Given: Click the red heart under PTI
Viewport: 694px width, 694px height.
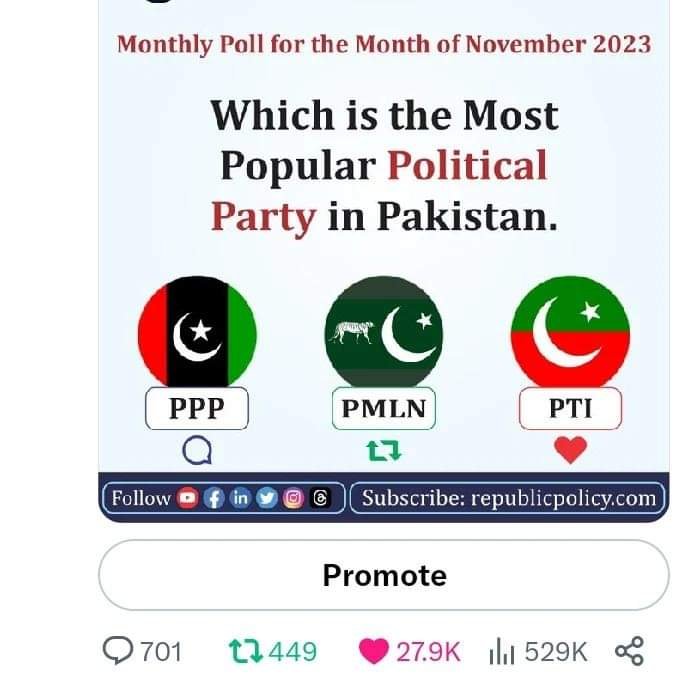Looking at the screenshot, I should tap(571, 450).
